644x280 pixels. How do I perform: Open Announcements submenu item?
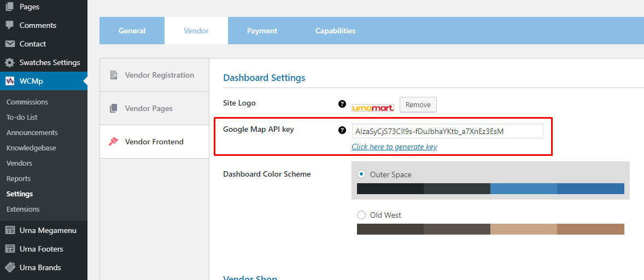point(32,132)
